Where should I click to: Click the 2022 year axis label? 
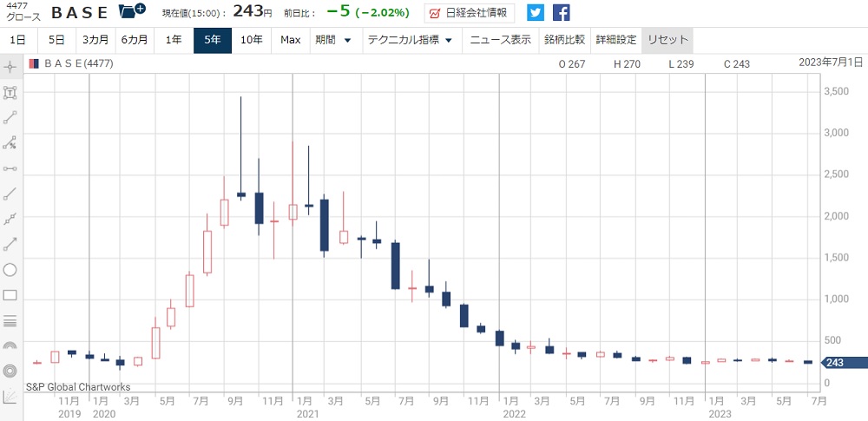pyautogui.click(x=514, y=414)
